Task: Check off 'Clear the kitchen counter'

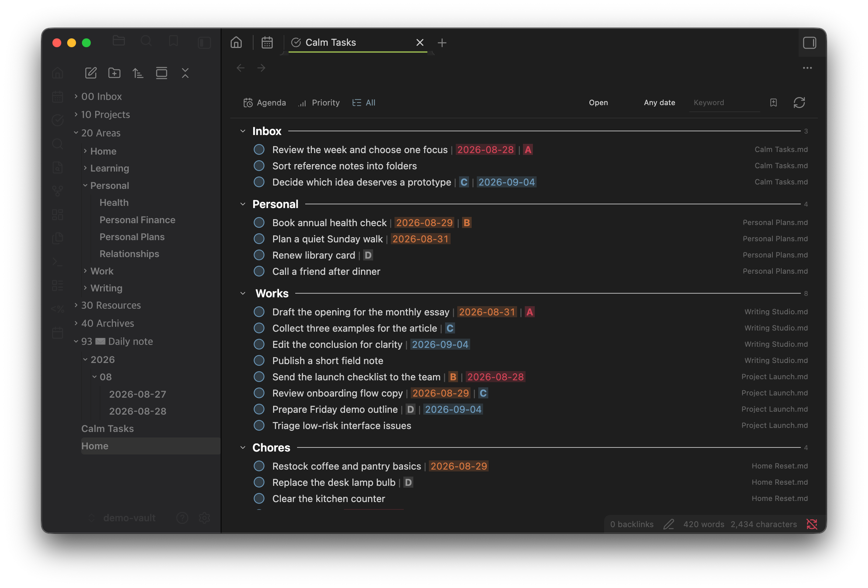Action: (259, 499)
